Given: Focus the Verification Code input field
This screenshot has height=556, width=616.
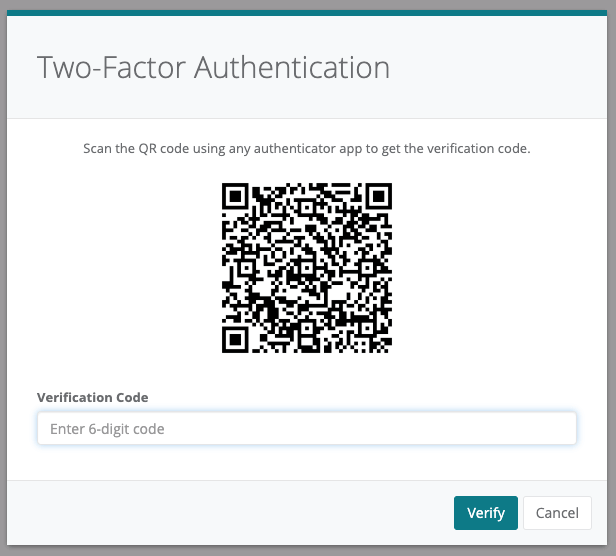Looking at the screenshot, I should coord(306,428).
